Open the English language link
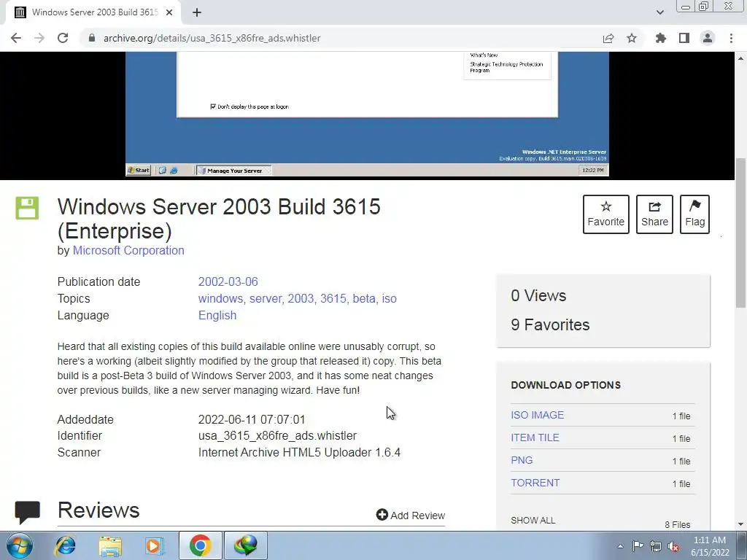747x560 pixels. [217, 315]
